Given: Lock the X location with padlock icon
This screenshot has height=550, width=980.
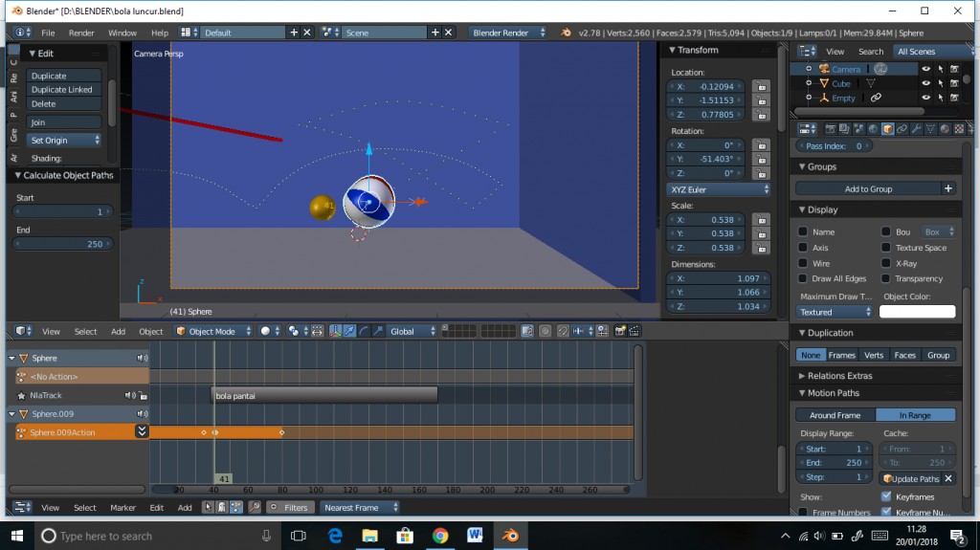Looking at the screenshot, I should coord(761,86).
